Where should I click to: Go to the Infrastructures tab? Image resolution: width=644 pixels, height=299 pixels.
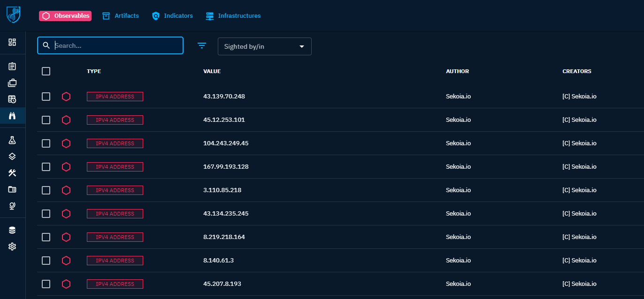point(233,16)
